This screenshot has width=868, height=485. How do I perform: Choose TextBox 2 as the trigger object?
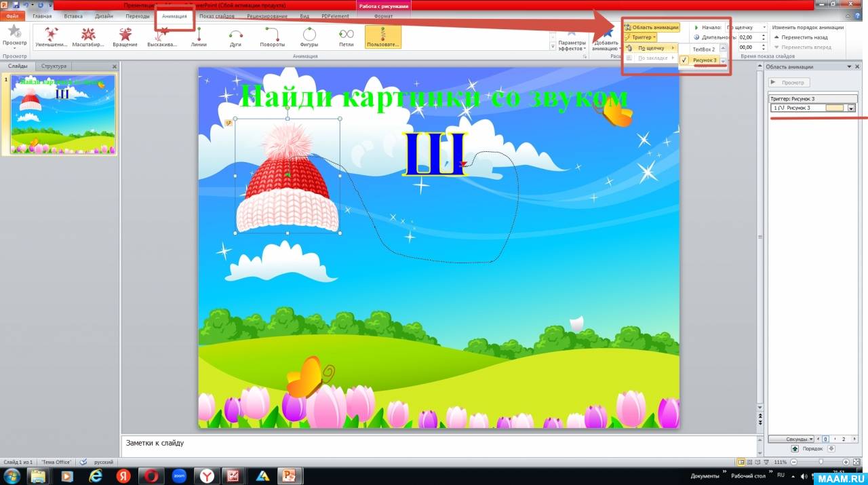click(703, 49)
